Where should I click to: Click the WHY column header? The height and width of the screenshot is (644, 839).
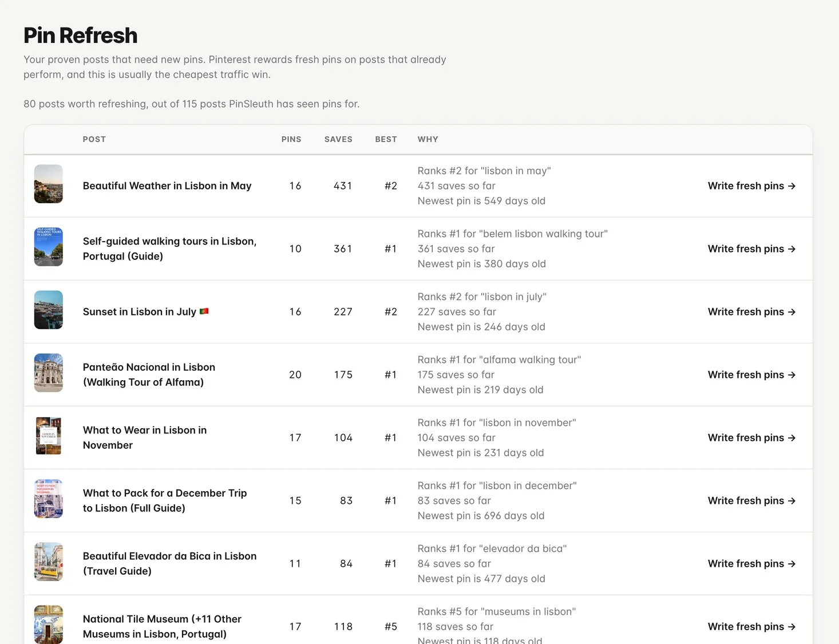click(428, 139)
